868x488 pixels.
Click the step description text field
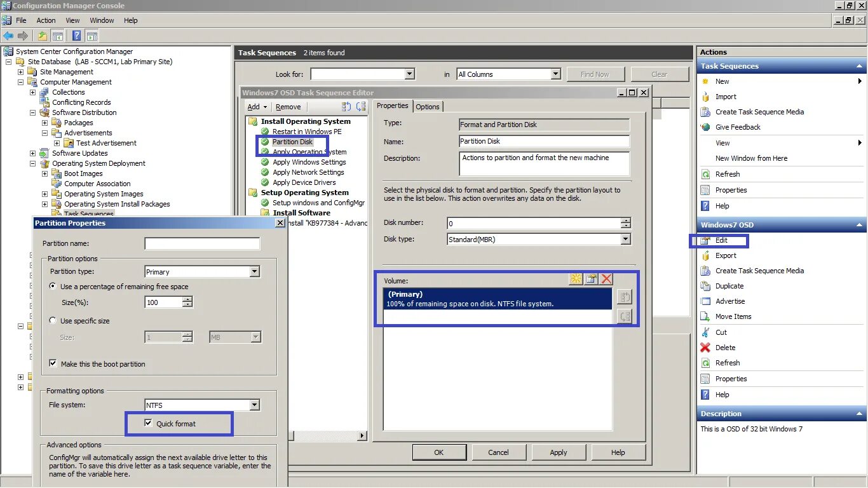click(544, 163)
